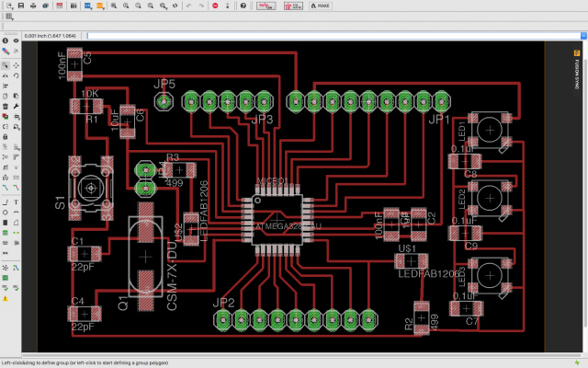The height and width of the screenshot is (368, 588).
Task: Select the Ripup tool
Action: (17, 187)
